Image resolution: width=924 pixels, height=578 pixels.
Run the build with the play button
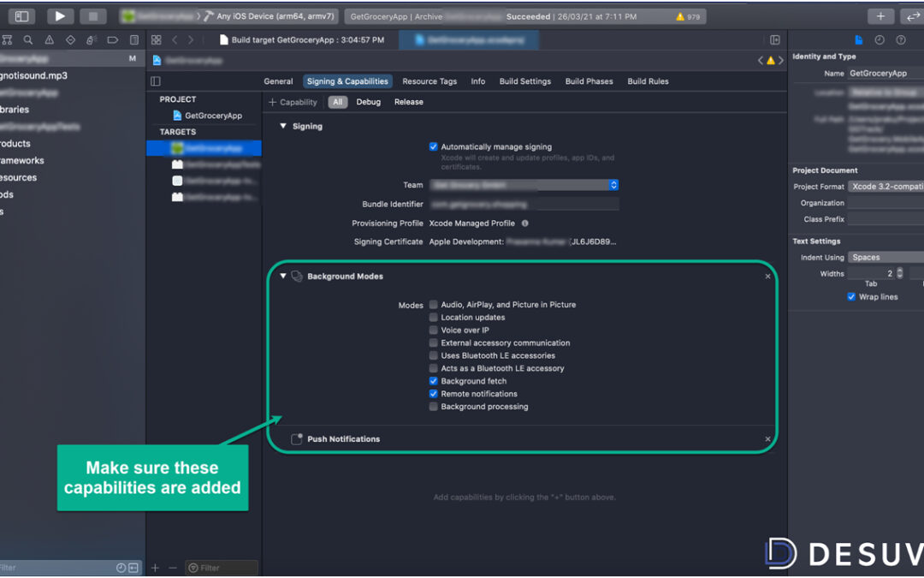60,16
